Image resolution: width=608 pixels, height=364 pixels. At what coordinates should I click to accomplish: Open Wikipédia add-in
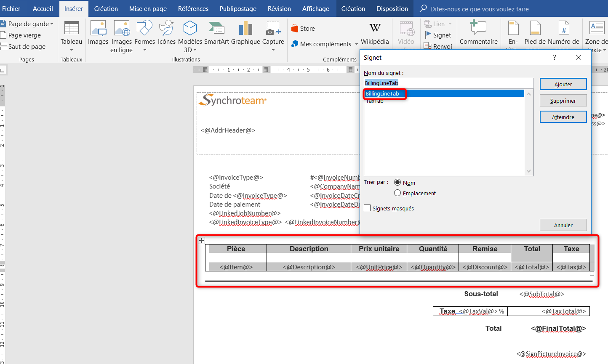pos(375,33)
